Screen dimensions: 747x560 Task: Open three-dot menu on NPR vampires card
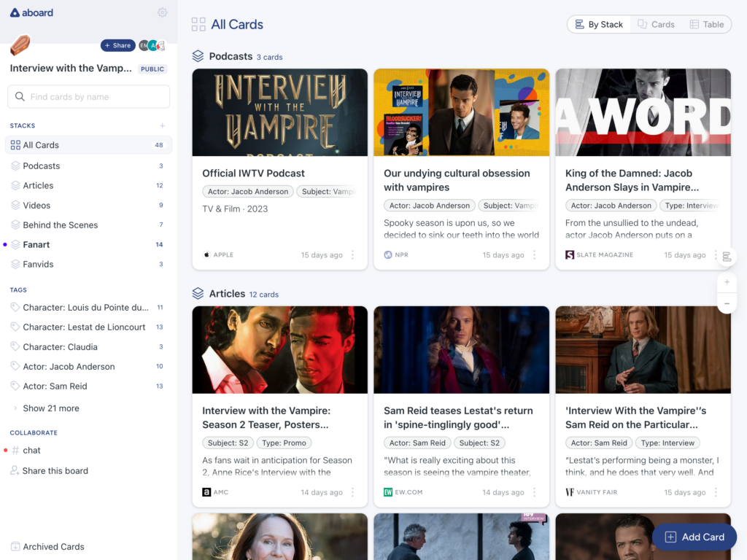click(x=534, y=254)
